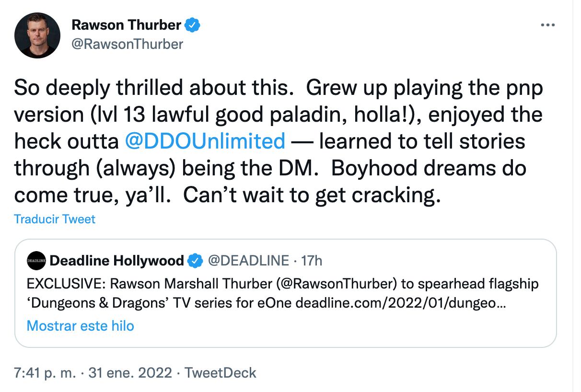
Task: Click the @DEADLINE handle in quoted tweet
Action: [x=248, y=261]
